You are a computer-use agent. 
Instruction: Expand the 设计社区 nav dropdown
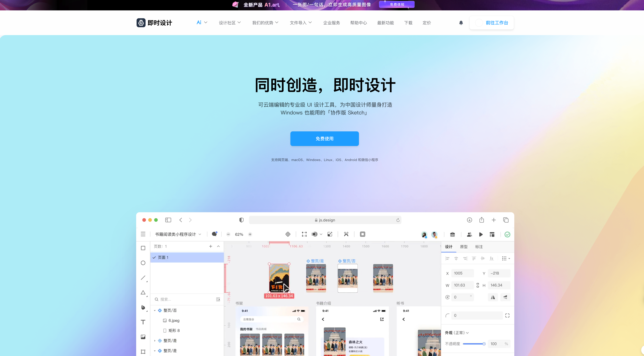tap(229, 23)
